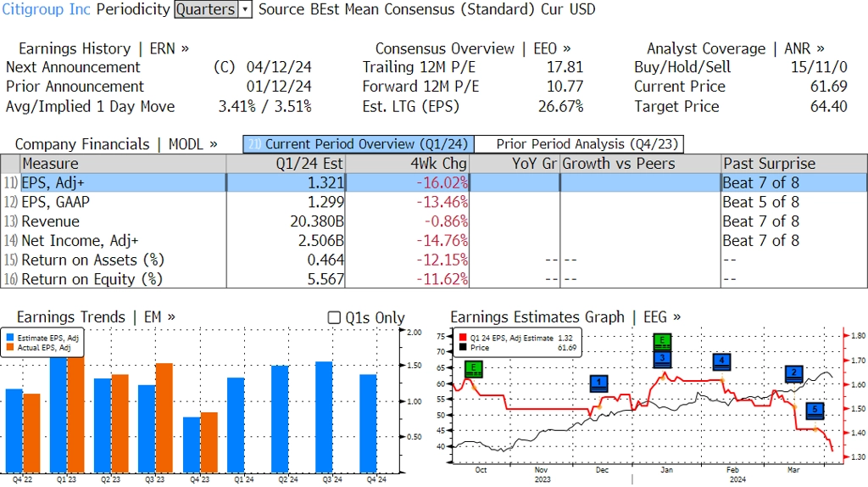Click the 4Wk Chg column header

point(407,164)
